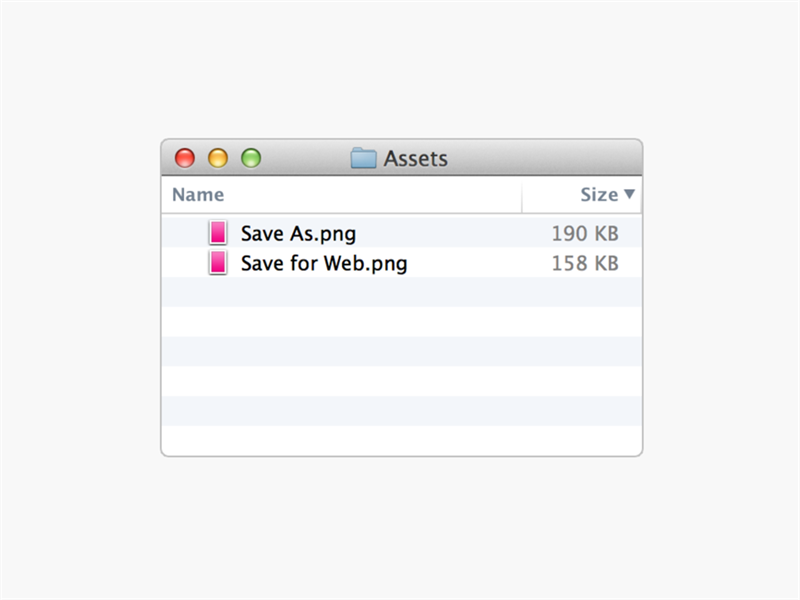Image resolution: width=800 pixels, height=600 pixels.
Task: Minimize the window using the yellow button
Action: pos(218,158)
